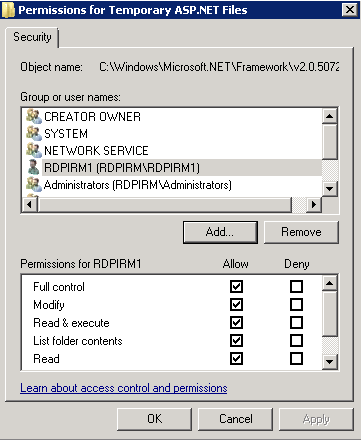The image size is (361, 440).
Task: Click the SYSTEM group icon
Action: (34, 133)
